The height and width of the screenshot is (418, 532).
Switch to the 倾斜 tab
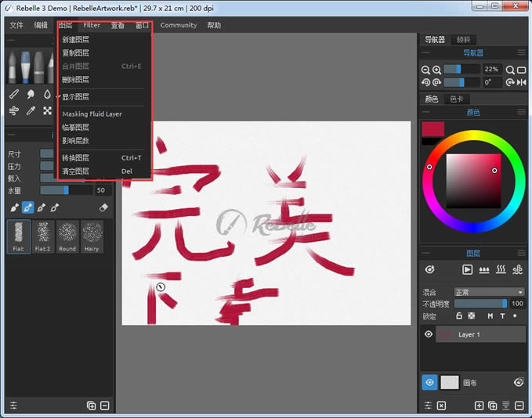tap(464, 40)
